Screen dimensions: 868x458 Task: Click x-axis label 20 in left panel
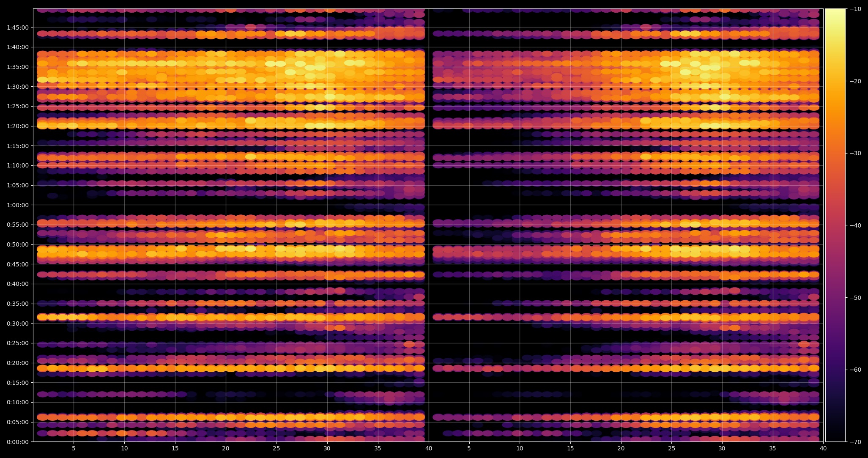click(225, 448)
